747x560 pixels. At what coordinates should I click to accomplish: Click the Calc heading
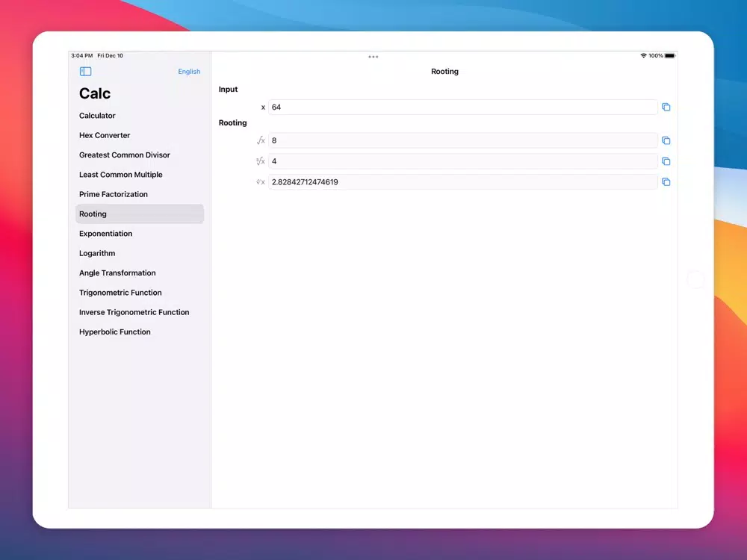click(95, 93)
